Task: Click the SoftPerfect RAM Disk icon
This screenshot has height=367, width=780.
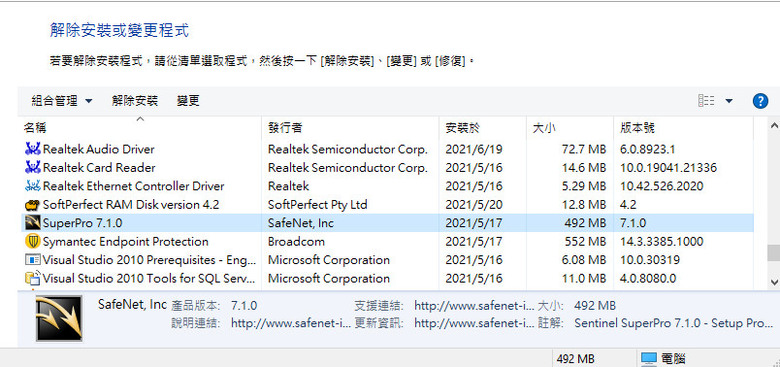Action: [32, 204]
